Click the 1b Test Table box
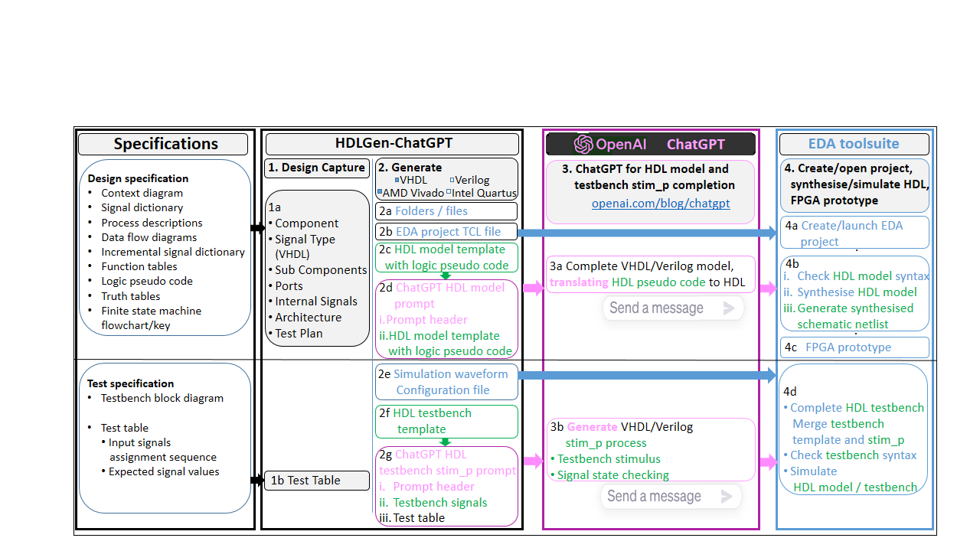 point(316,481)
